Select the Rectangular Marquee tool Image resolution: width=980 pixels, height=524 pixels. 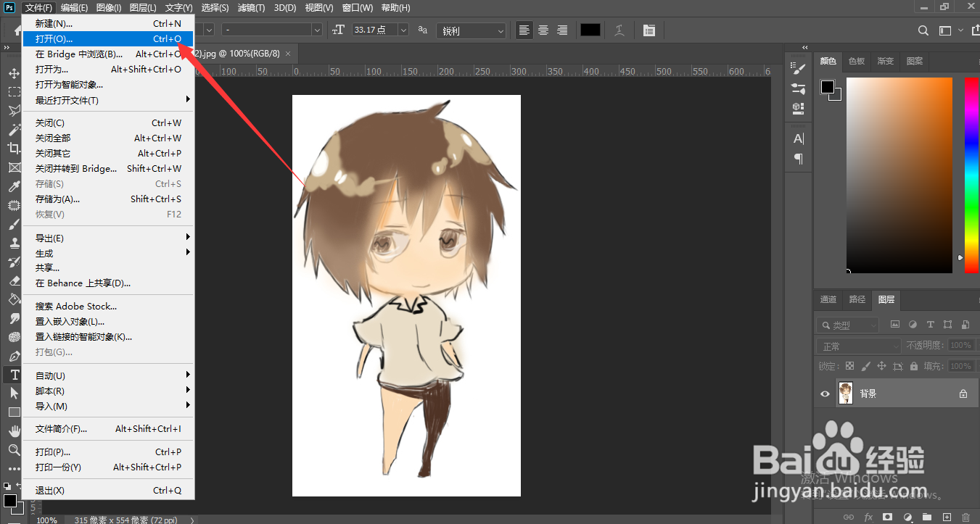pos(14,92)
